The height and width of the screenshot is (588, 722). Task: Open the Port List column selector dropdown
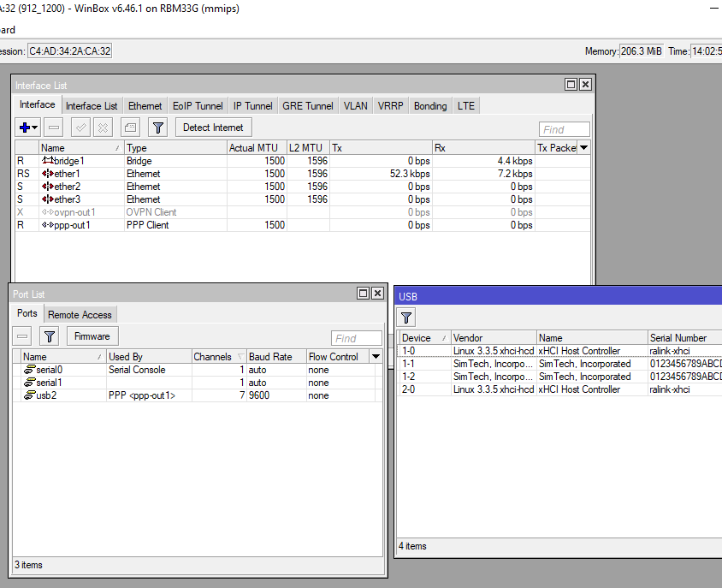pyautogui.click(x=376, y=357)
